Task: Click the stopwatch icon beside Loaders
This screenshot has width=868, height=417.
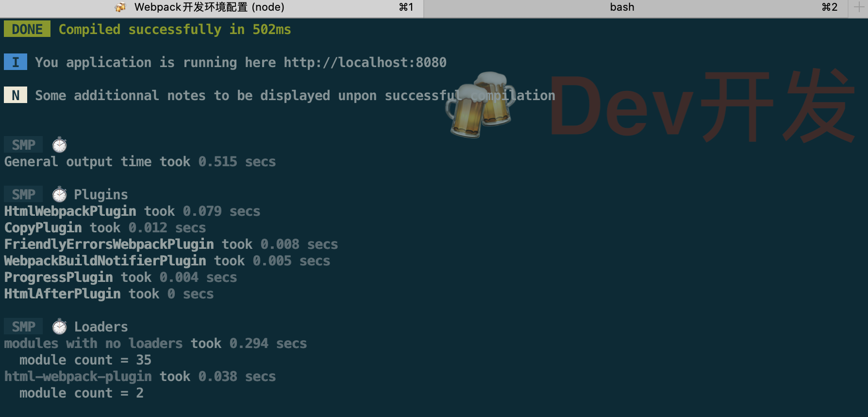Action: click(60, 327)
